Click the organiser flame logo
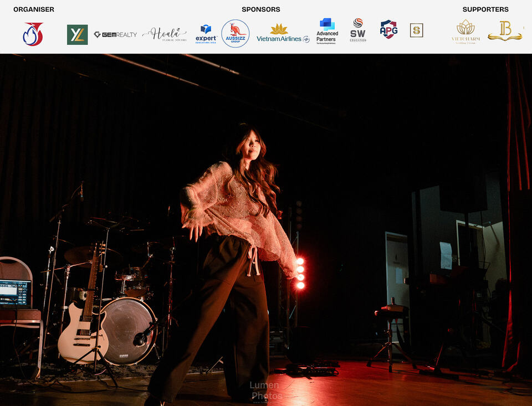The image size is (532, 406). pos(33,34)
